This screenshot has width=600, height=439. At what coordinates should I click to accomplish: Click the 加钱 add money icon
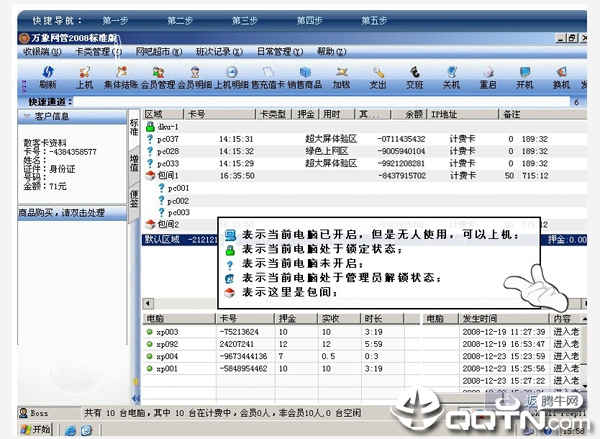tap(341, 72)
